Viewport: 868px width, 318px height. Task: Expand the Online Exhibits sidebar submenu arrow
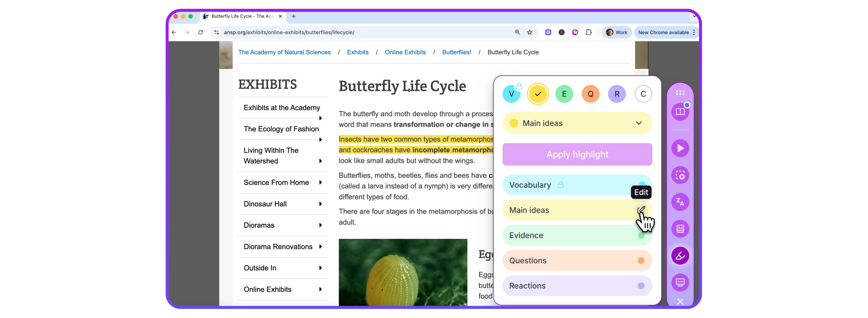coord(321,289)
